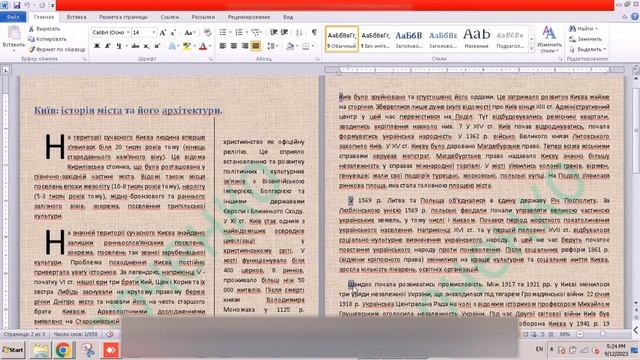Increase font size with grow font icon
The height and width of the screenshot is (360, 640).
[162, 32]
